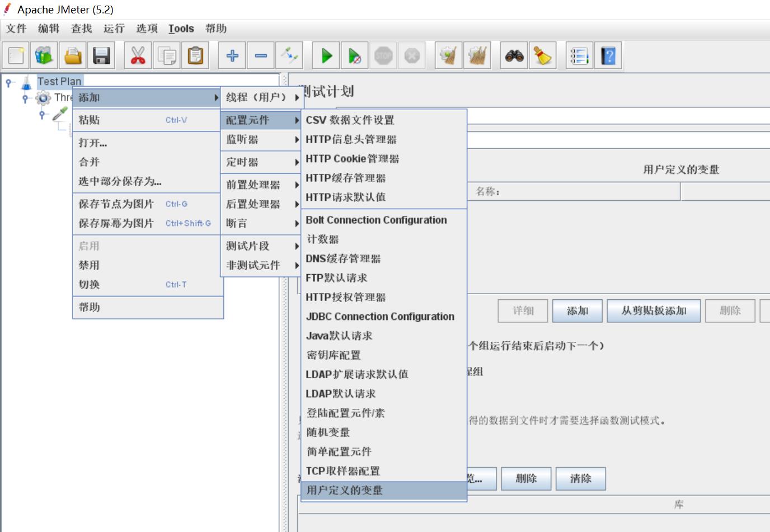Select the Test Plan flask icon
Screen dimensions: 770x532
pyautogui.click(x=26, y=82)
